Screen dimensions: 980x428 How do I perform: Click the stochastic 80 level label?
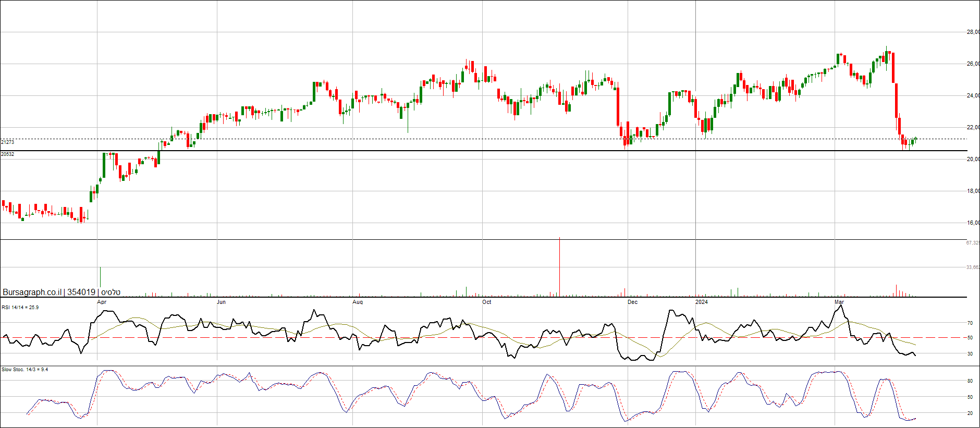[970, 381]
